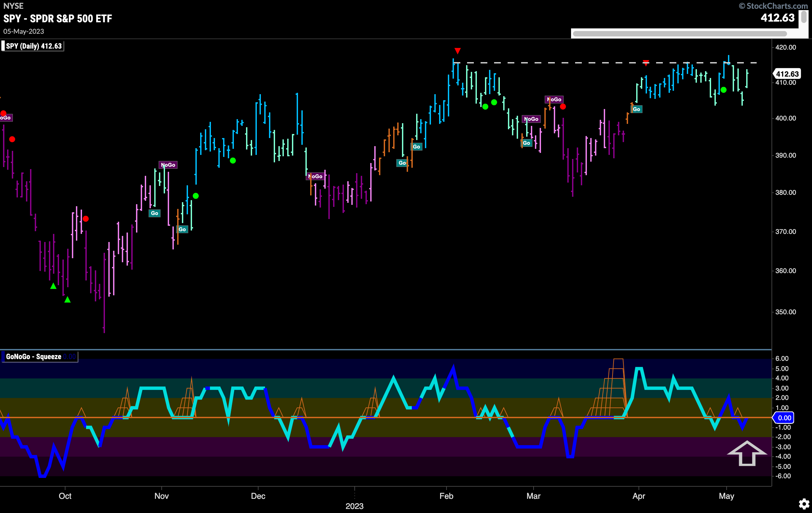Click the green dot near 380 in mid-November
Screen dimensions: 812x513
(196, 196)
